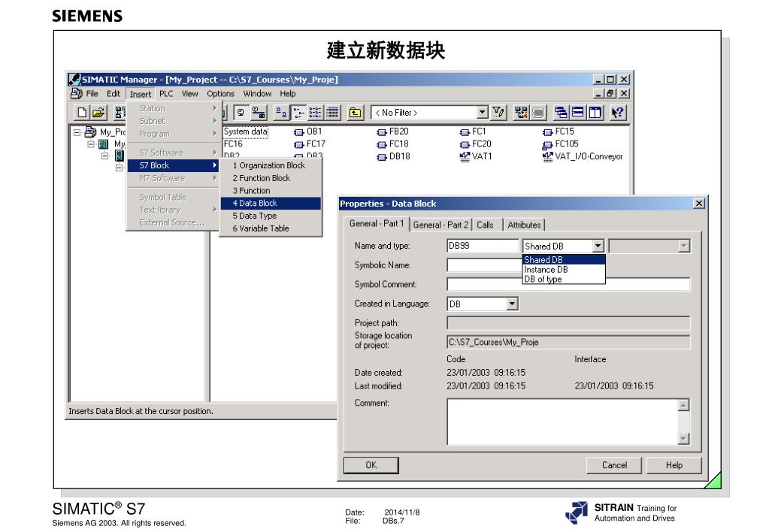This screenshot has height=532, width=769.
Task: Switch to Details view icon
Action: [x=332, y=112]
